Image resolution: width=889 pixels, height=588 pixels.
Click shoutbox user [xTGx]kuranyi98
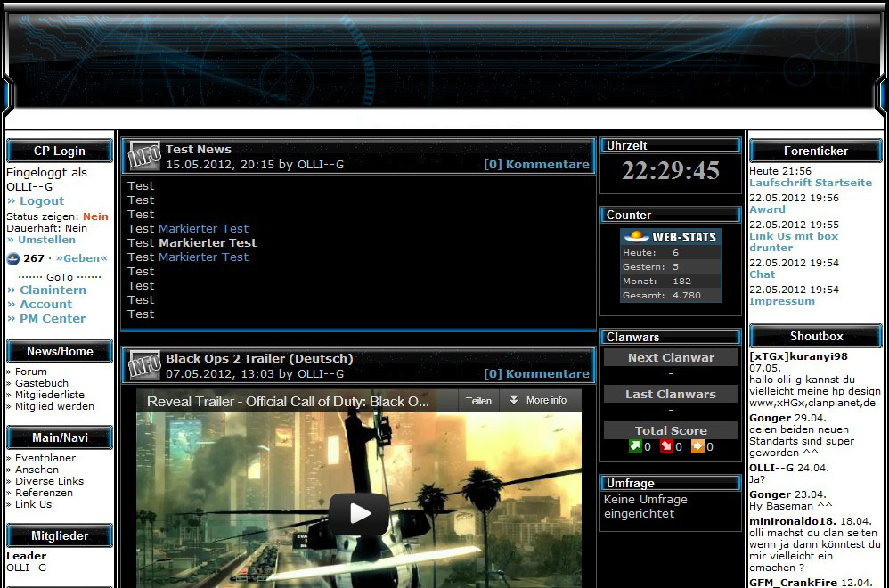click(x=798, y=356)
